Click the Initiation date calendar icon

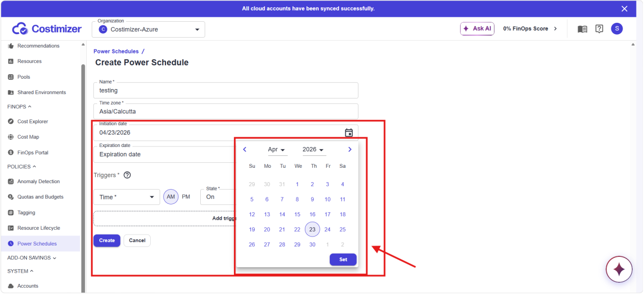[349, 133]
